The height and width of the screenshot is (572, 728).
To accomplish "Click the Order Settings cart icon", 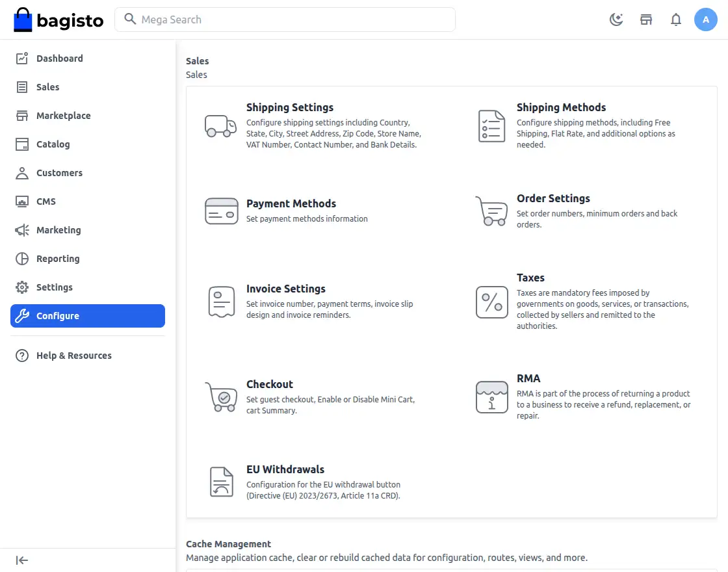I will coord(491,211).
